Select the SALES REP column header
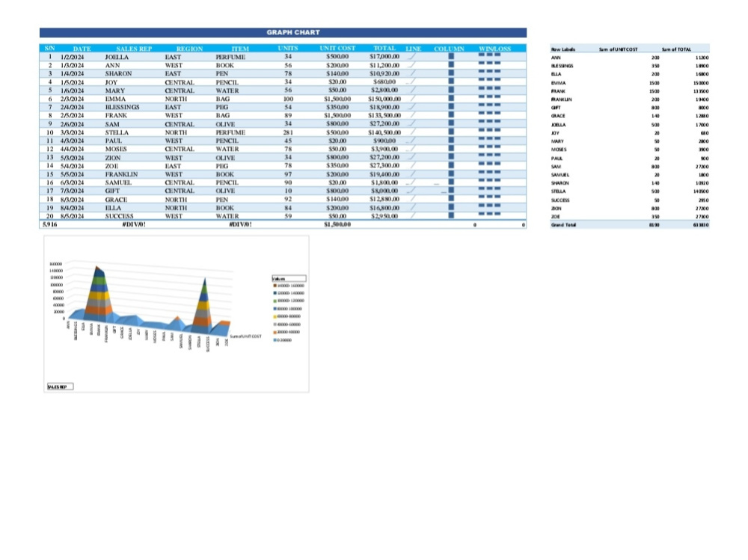Viewport: 748px width, 560px height. [134, 49]
